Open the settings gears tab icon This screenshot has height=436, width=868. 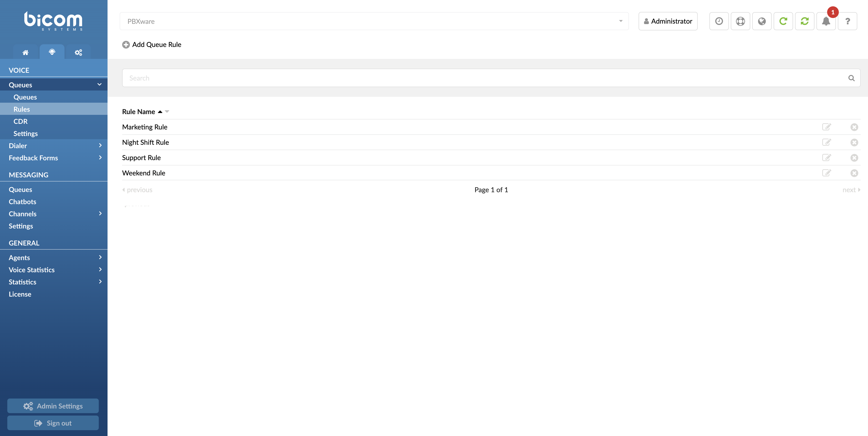click(78, 52)
